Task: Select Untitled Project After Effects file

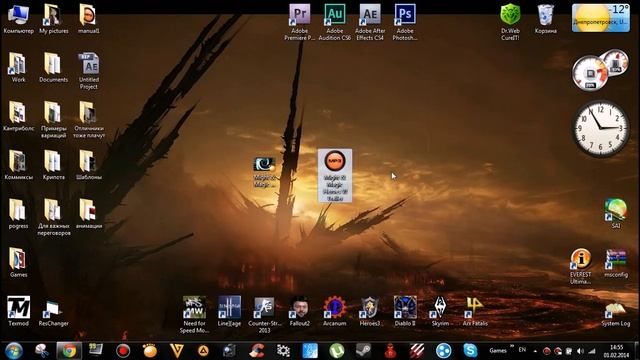Action: pyautogui.click(x=89, y=71)
